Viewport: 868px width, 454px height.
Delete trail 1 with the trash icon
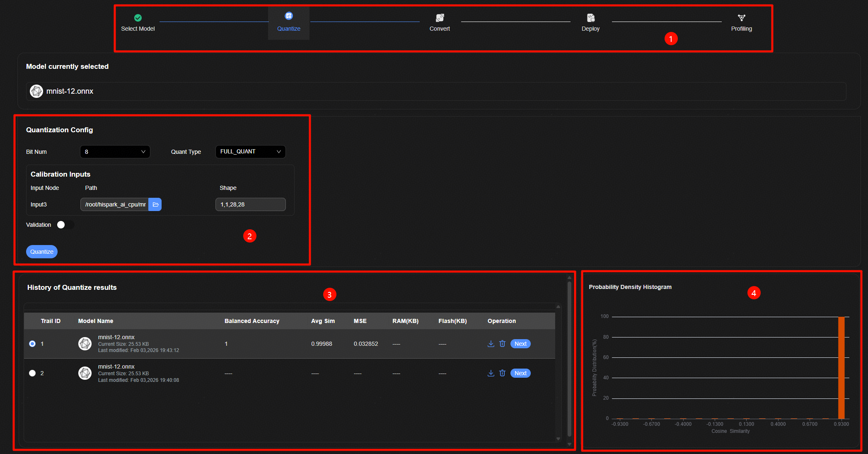tap(502, 344)
